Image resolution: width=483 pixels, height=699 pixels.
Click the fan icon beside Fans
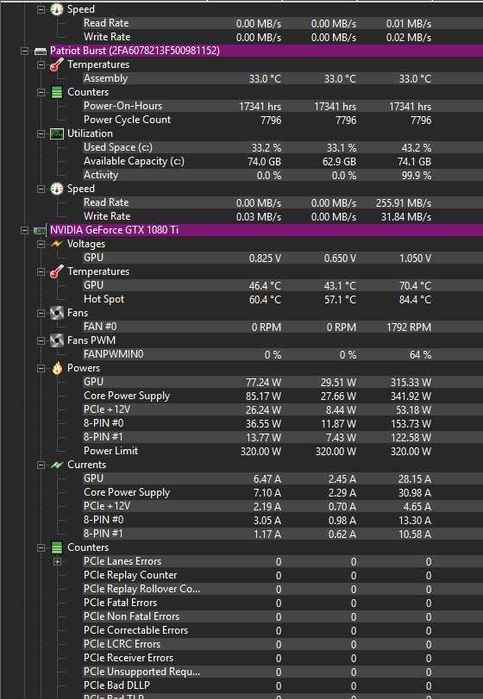(57, 313)
